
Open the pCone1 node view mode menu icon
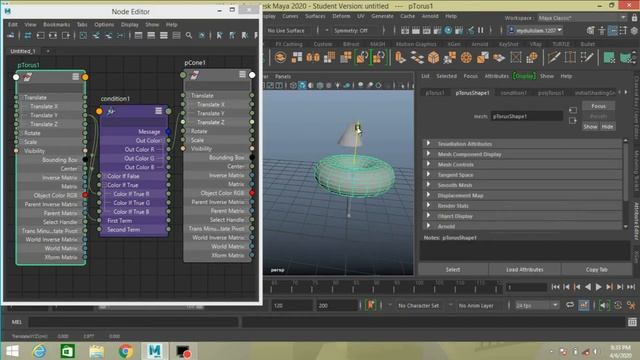coord(242,74)
